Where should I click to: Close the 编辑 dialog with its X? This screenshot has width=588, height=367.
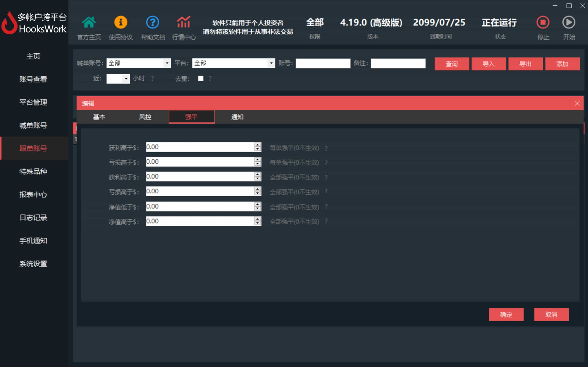[x=577, y=104]
